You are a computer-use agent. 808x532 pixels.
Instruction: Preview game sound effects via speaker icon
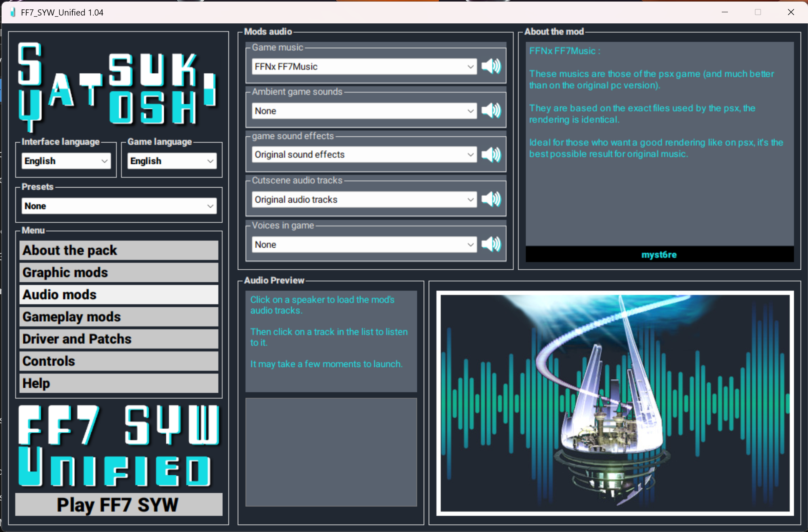pyautogui.click(x=491, y=155)
